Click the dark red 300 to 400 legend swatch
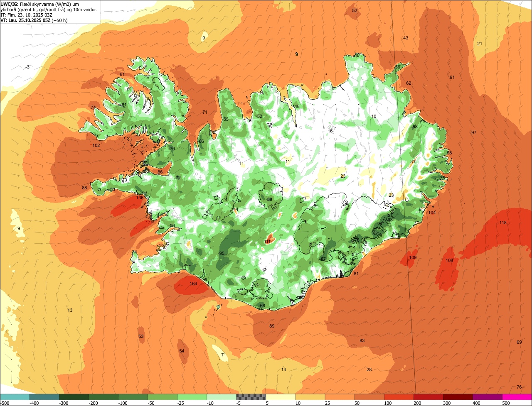Screen dimensions: 532x406 pos(458,397)
